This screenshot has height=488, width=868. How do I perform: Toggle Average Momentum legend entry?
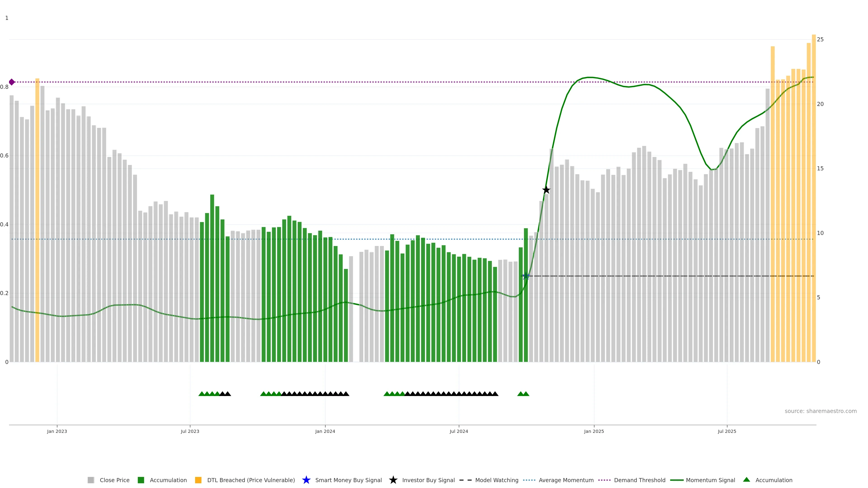coord(566,480)
